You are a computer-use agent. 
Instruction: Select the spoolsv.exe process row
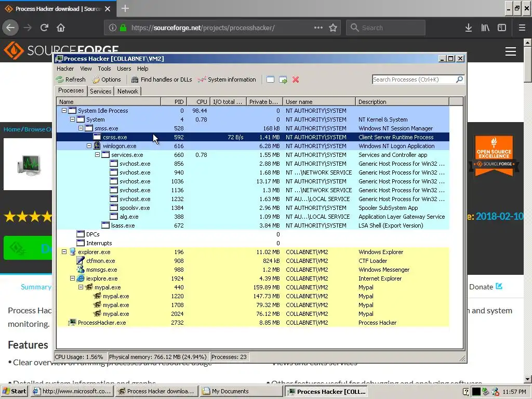click(x=253, y=208)
